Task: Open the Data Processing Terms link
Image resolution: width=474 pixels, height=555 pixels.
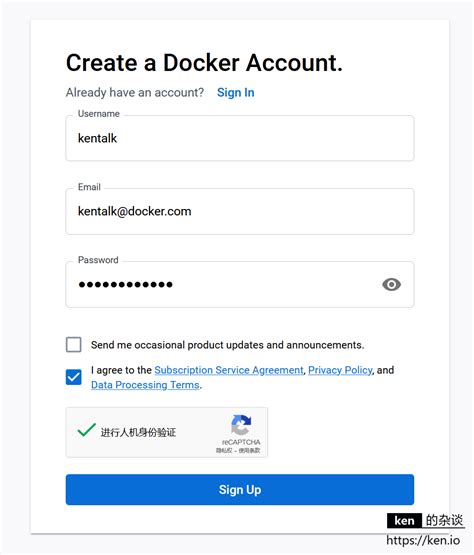Action: coord(145,385)
